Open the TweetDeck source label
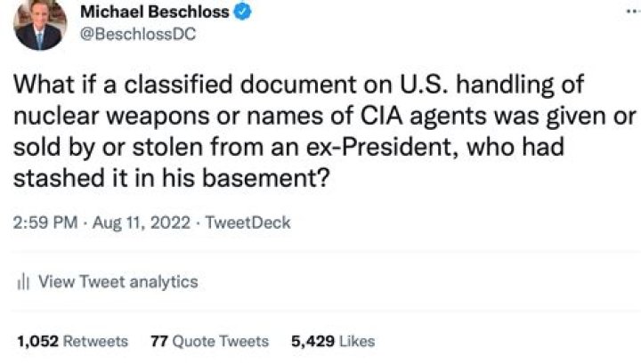 coord(247,222)
